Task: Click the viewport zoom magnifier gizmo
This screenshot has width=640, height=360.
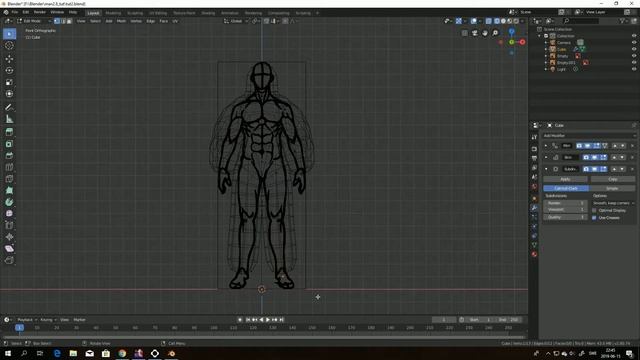Action: 495,33
